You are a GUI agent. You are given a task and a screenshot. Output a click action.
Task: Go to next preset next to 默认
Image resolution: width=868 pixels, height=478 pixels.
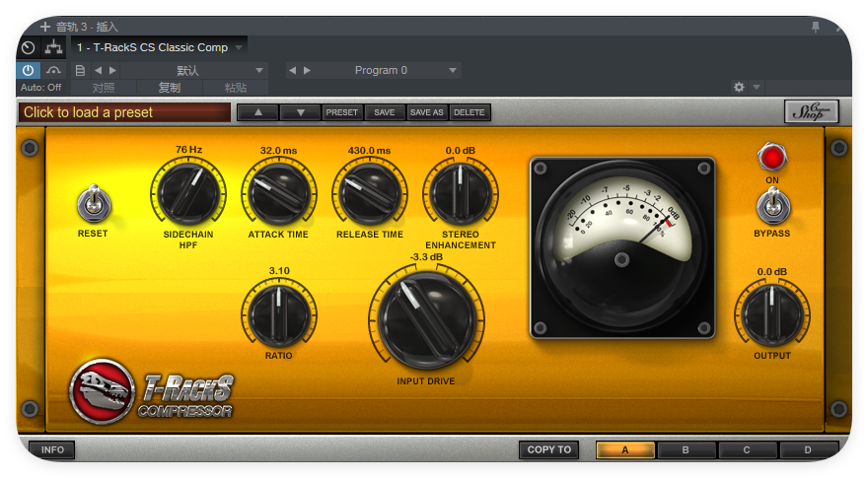pyautogui.click(x=112, y=70)
